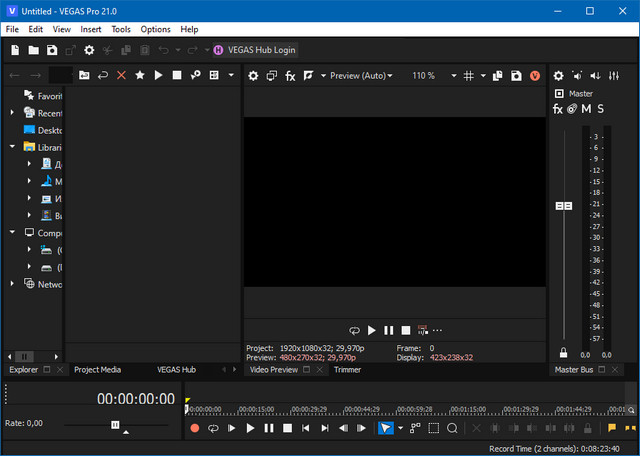This screenshot has height=456, width=640.
Task: Toggle Solo on the Master bus
Action: (600, 109)
